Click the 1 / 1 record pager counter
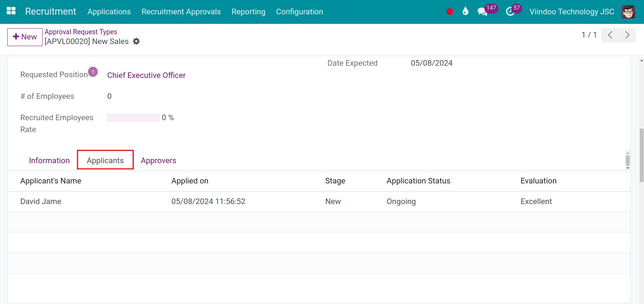This screenshot has width=644, height=304. pyautogui.click(x=589, y=35)
